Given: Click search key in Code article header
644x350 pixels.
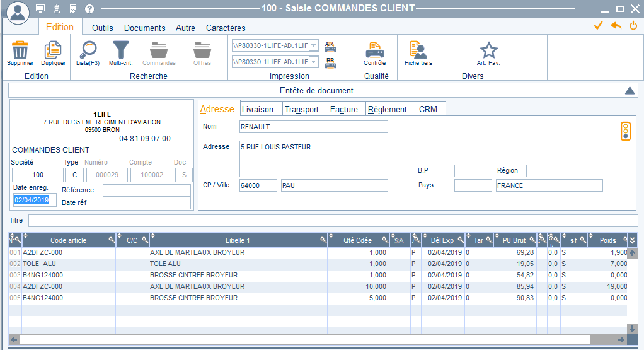Looking at the screenshot, I should point(112,240).
